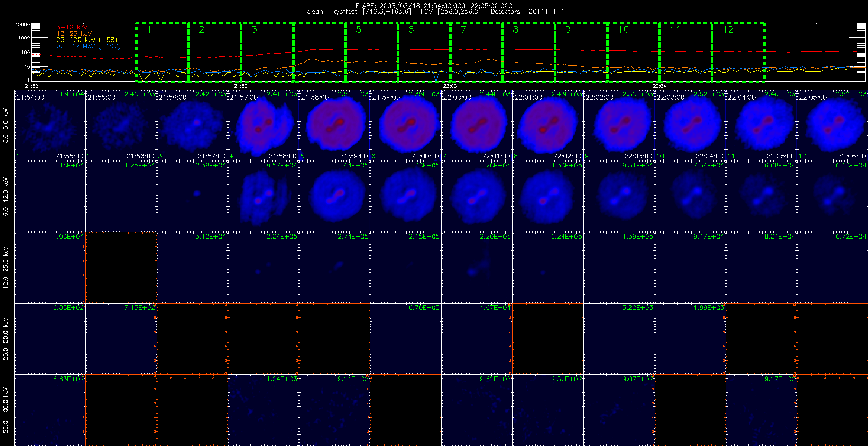Click the 6.0-12.0 keV row label
The width and height of the screenshot is (868, 446).
click(x=6, y=196)
